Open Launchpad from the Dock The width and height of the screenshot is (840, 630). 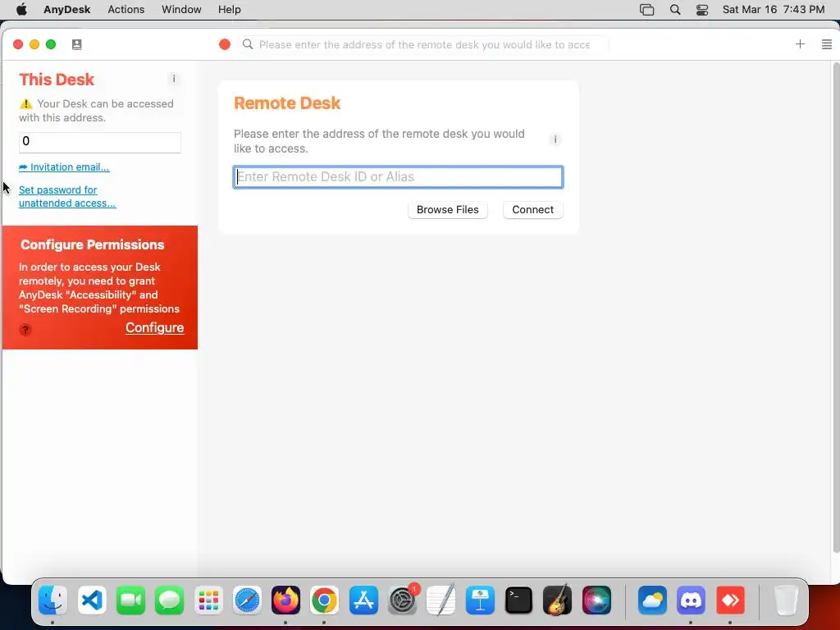point(208,600)
